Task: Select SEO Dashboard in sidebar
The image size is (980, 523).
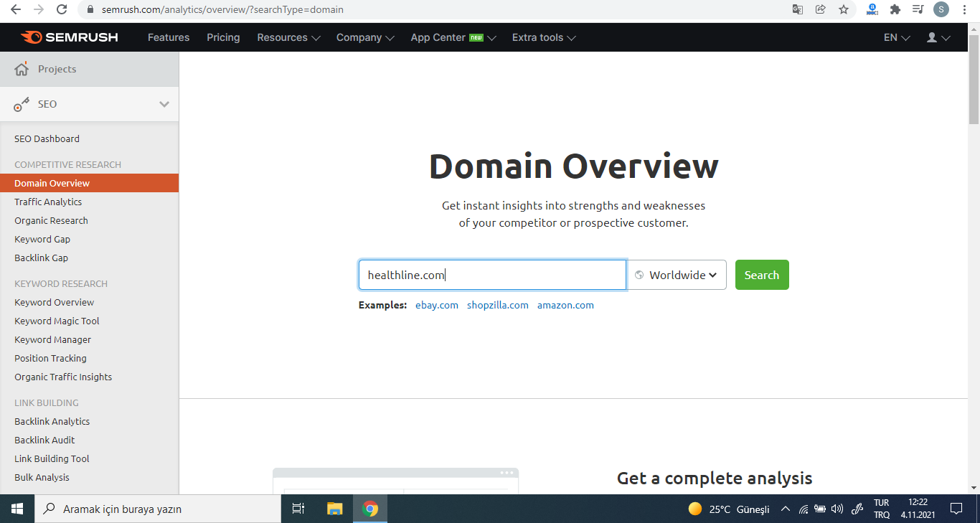Action: (47, 138)
